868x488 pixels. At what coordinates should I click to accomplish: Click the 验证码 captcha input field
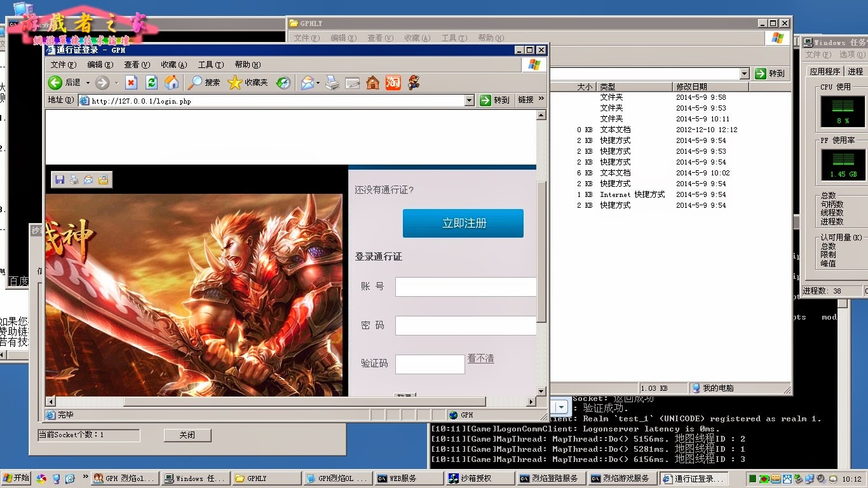click(x=430, y=364)
